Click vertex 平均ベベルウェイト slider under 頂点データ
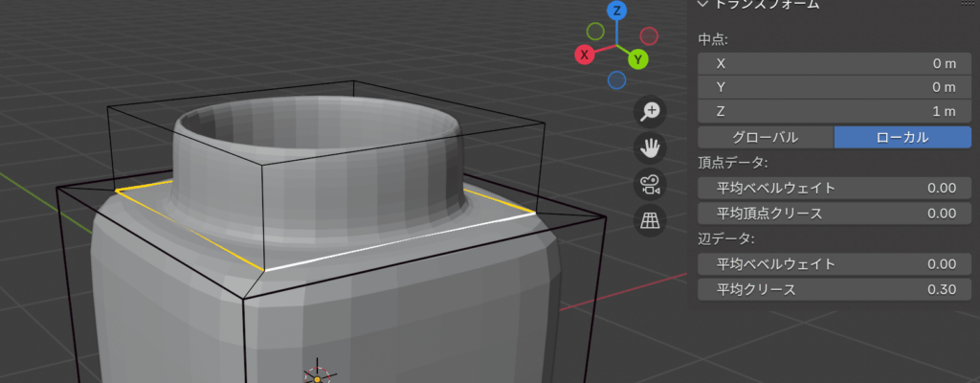The width and height of the screenshot is (980, 383). click(x=834, y=188)
